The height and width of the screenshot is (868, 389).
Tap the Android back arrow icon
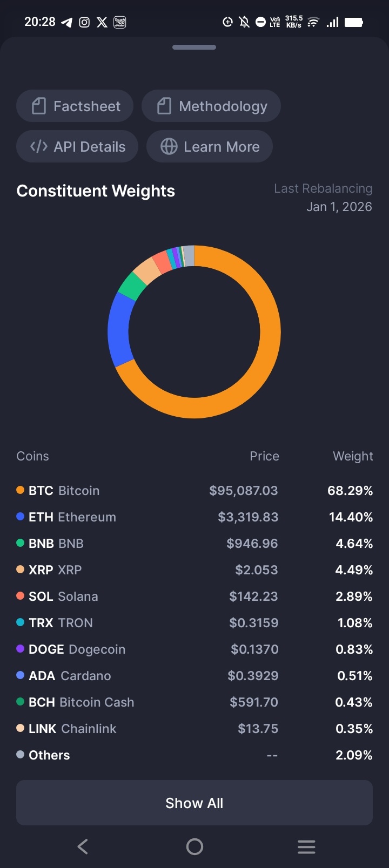click(x=83, y=846)
